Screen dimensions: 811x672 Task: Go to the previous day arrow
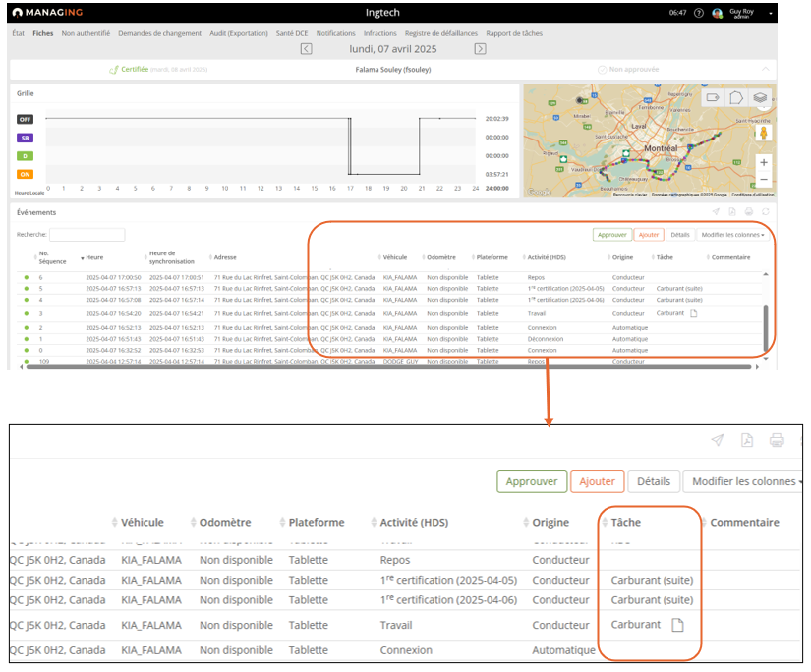307,48
